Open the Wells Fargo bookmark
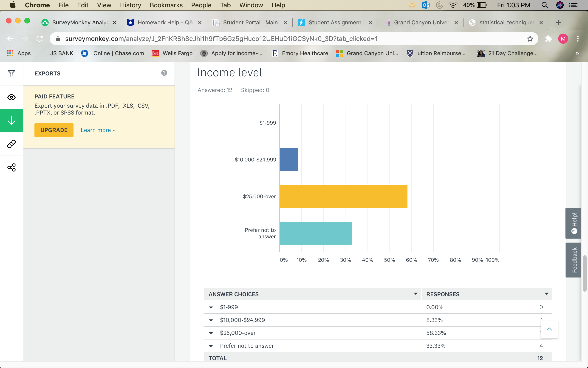The image size is (588, 368). [x=172, y=53]
